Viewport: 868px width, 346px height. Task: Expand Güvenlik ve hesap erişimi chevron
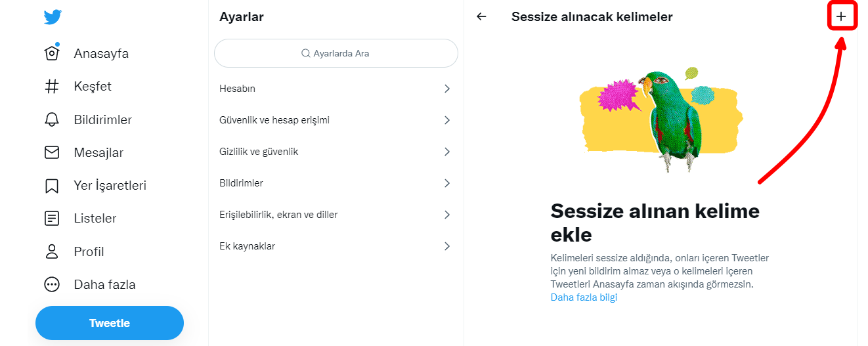[x=447, y=120]
